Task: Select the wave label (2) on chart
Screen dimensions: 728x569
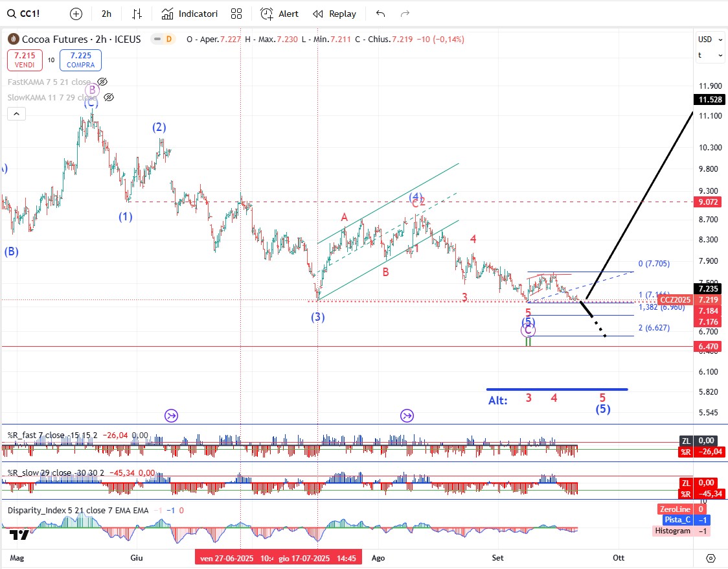Action: [159, 127]
